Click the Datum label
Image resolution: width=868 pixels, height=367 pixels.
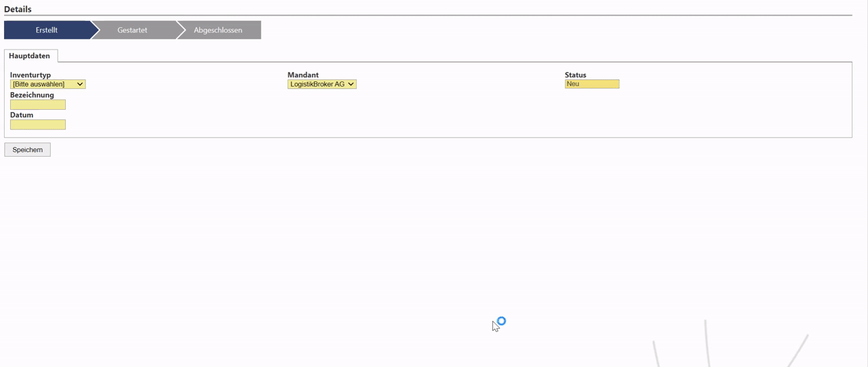pos(22,115)
